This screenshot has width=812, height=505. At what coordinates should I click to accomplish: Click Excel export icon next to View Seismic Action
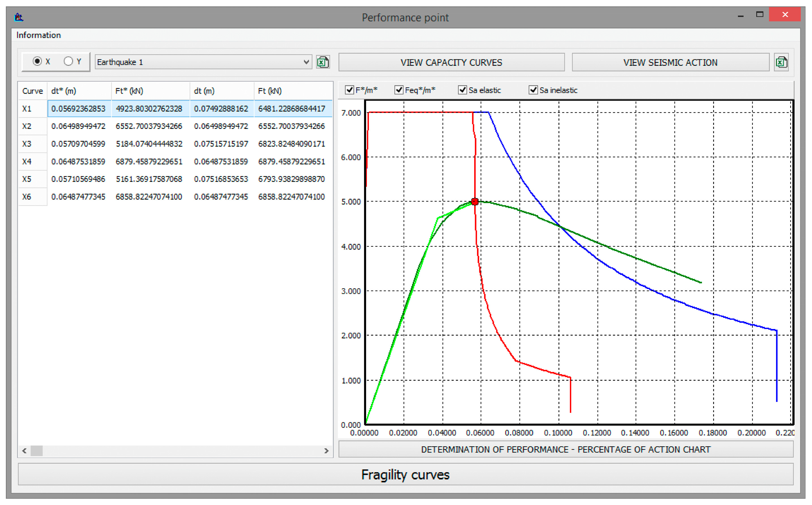tap(781, 62)
